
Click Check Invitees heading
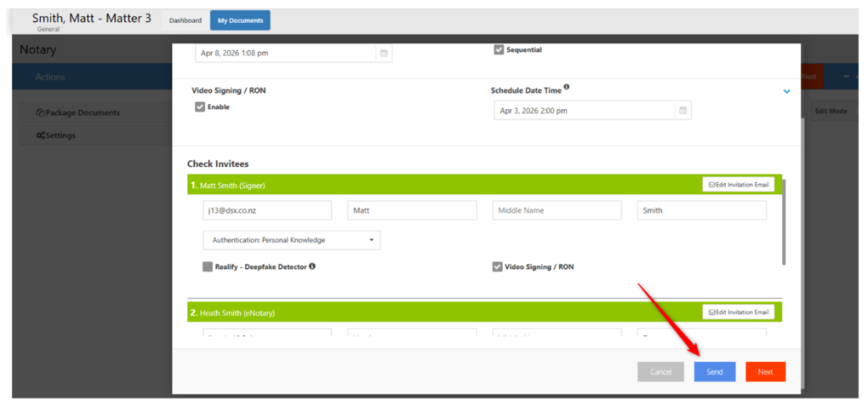point(218,164)
